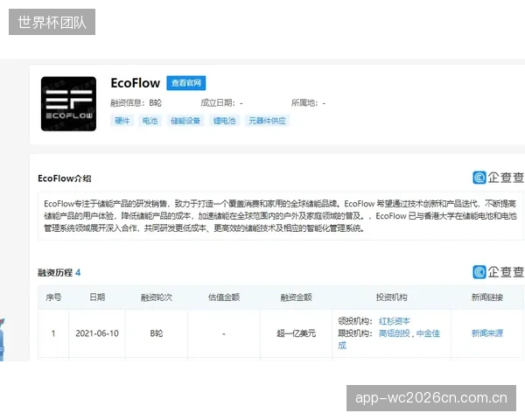Open investor link 中金佳成
Screen dimensions: 525x420
pyautogui.click(x=428, y=333)
